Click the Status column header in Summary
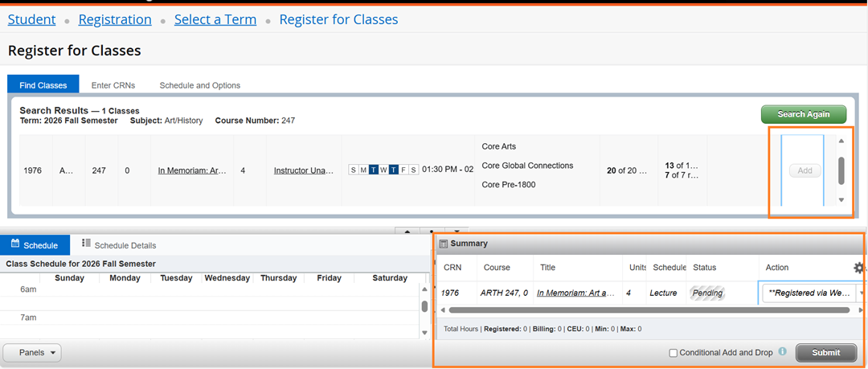868x369 pixels. (705, 268)
